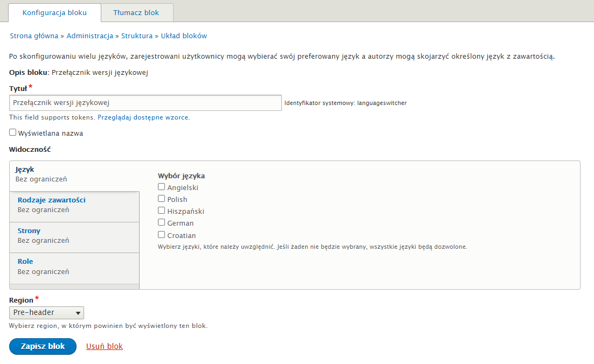This screenshot has width=594, height=364.
Task: Click into the Tytuł text field
Action: pyautogui.click(x=146, y=103)
